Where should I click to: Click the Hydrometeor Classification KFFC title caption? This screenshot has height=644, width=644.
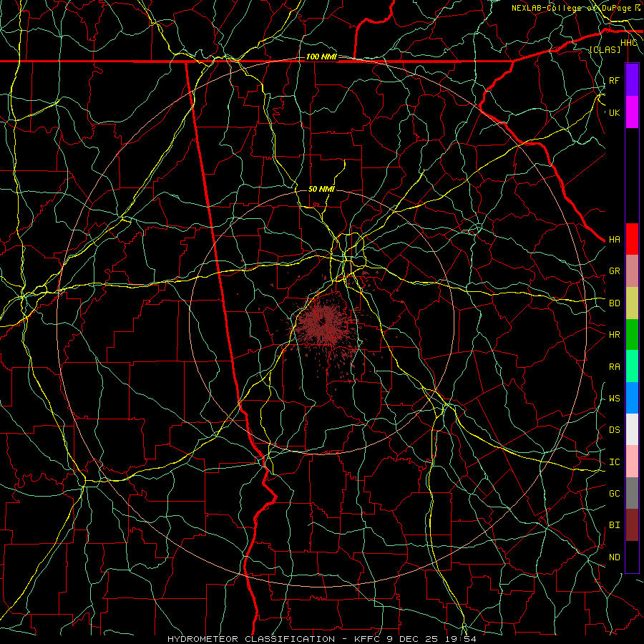click(x=322, y=639)
